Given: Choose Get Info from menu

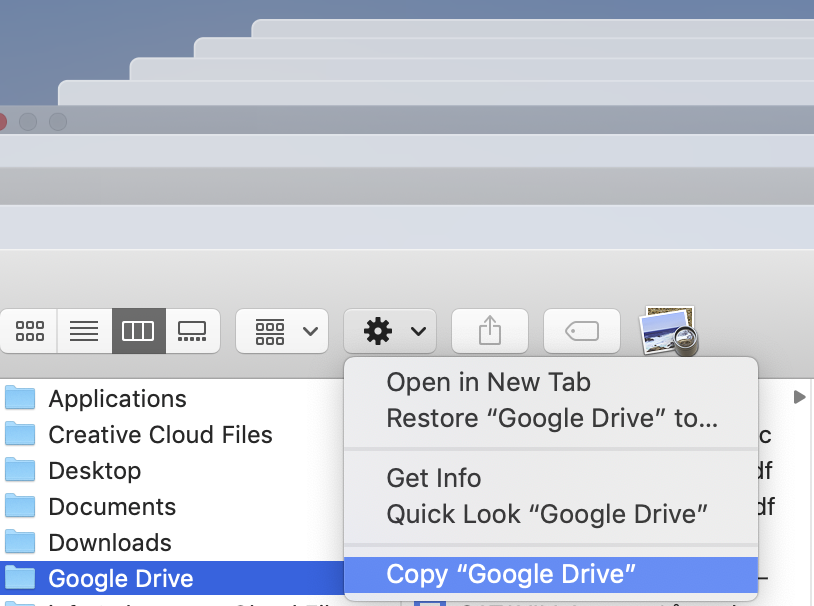Looking at the screenshot, I should (x=551, y=478).
